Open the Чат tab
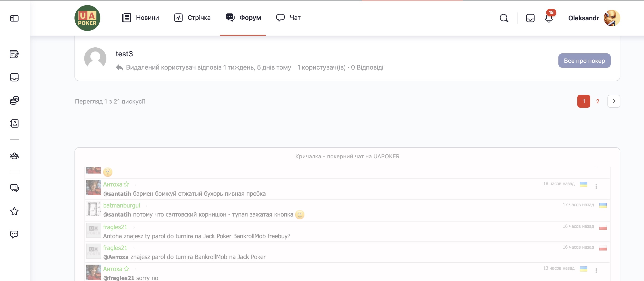Screen dimensions: 644x281 [288, 18]
